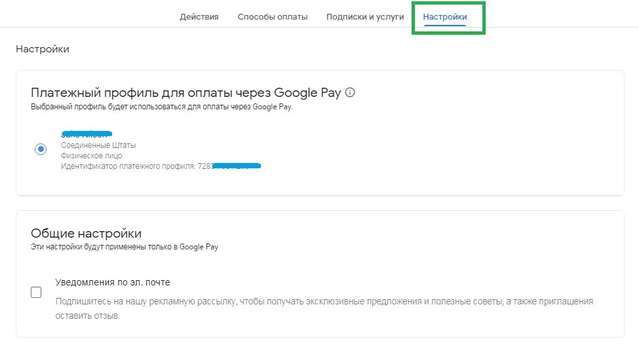Click the info icon beside Google Pay heading

coord(350,93)
